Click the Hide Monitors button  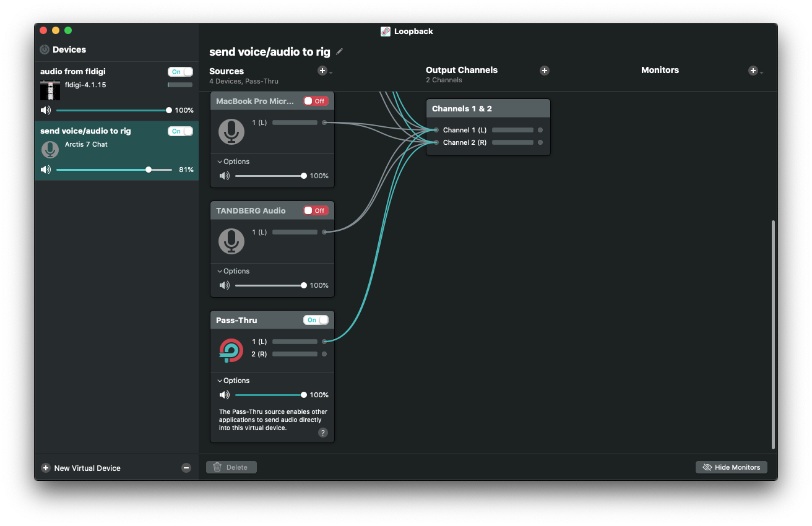[731, 467]
